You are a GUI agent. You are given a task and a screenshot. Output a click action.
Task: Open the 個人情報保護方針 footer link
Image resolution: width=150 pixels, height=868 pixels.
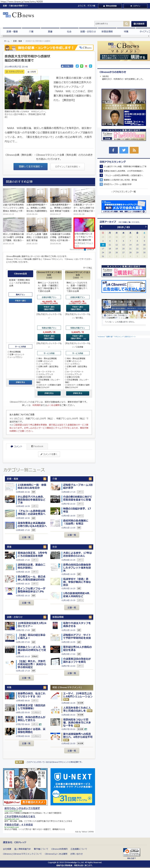(x=23, y=849)
